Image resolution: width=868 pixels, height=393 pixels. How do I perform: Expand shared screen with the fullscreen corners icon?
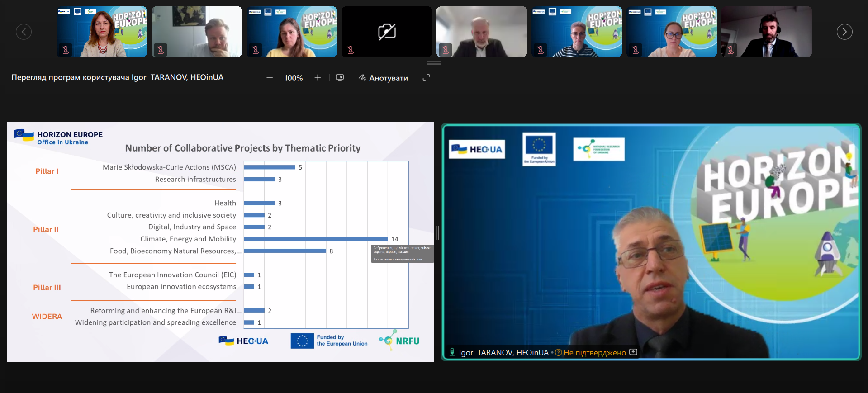point(426,78)
